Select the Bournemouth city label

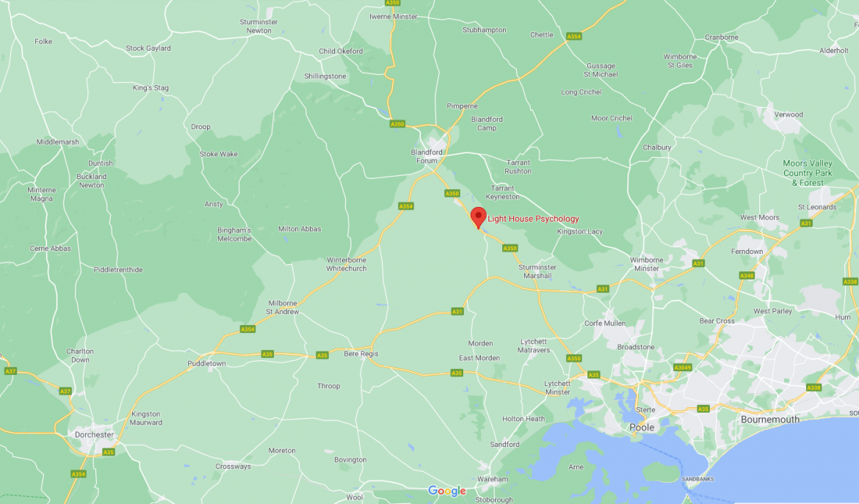[x=769, y=420]
